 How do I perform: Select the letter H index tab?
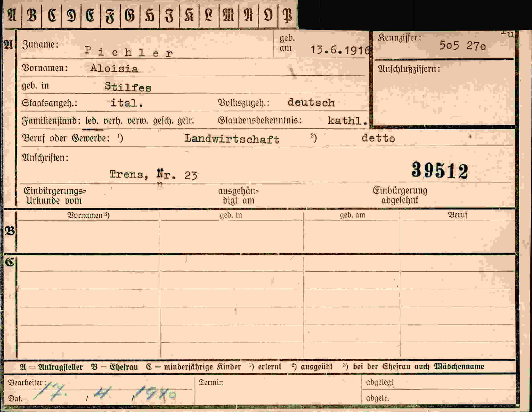[x=150, y=15]
